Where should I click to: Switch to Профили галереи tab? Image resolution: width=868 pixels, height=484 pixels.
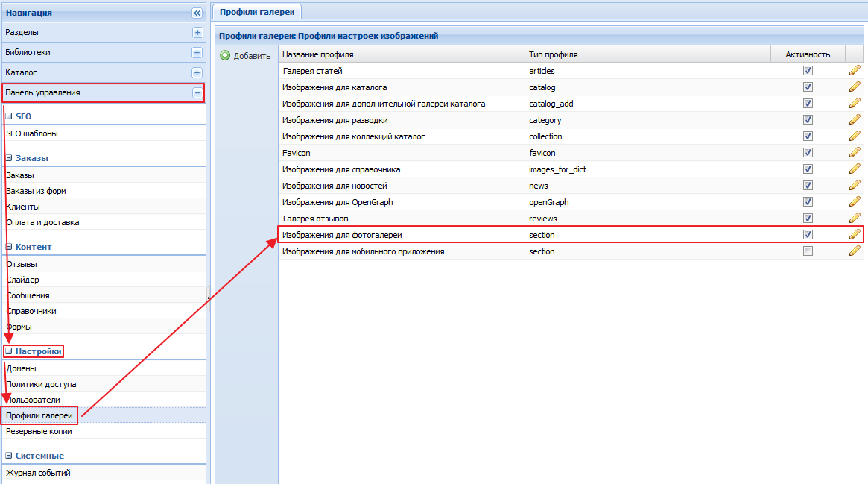tap(257, 11)
